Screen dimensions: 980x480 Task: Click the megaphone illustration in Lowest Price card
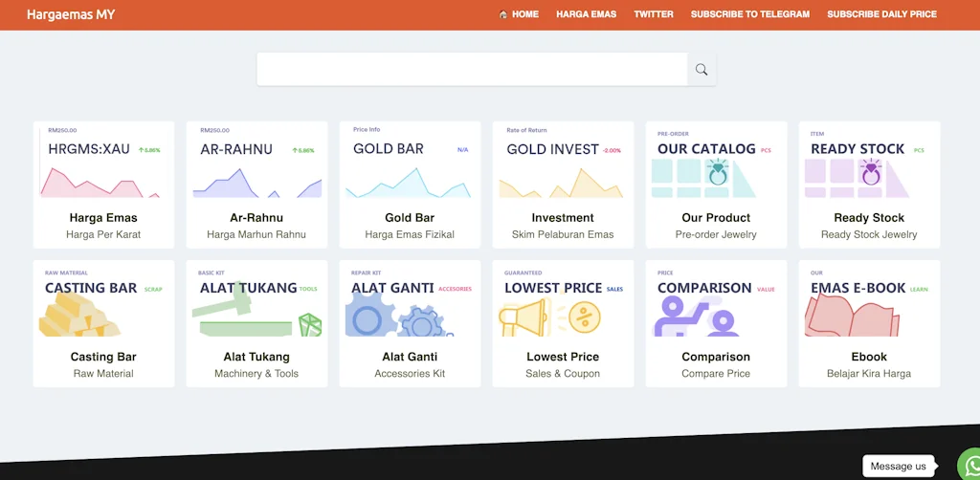pos(525,317)
